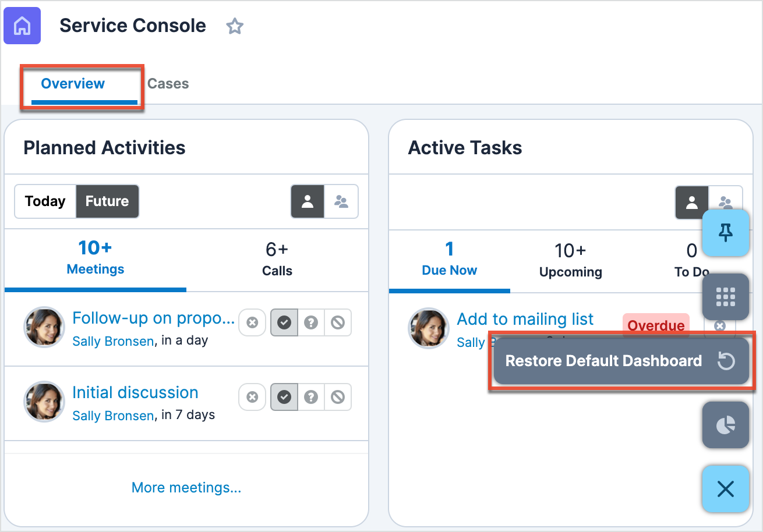Click the cancel circle icon beside Follow-up
This screenshot has height=532, width=763.
coord(252,322)
